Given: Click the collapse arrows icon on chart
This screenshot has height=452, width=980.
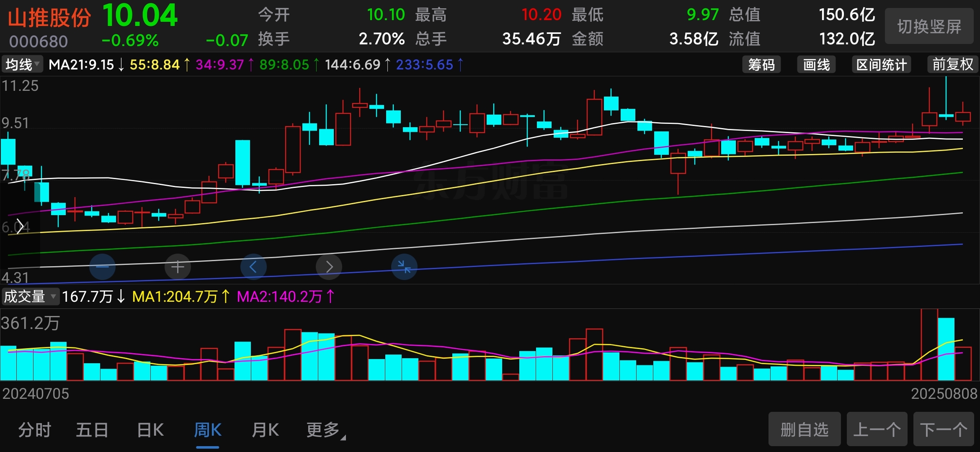Looking at the screenshot, I should tap(404, 267).
